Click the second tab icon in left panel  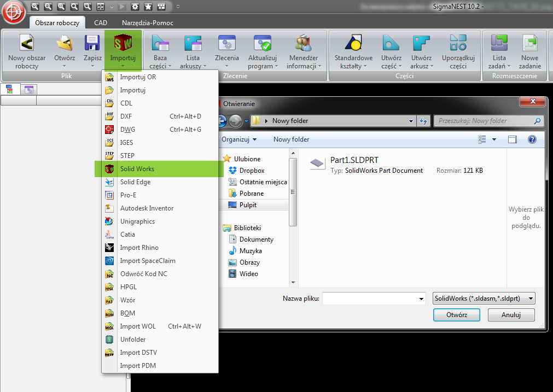click(29, 90)
